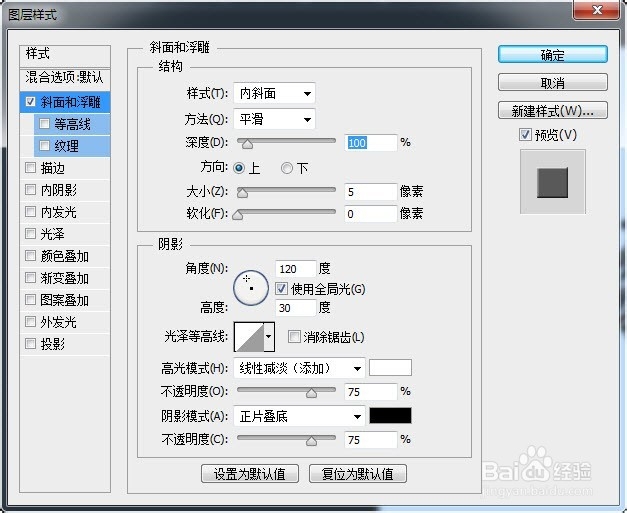
Task: Click highlight opacity field 75
Action: pyautogui.click(x=371, y=391)
